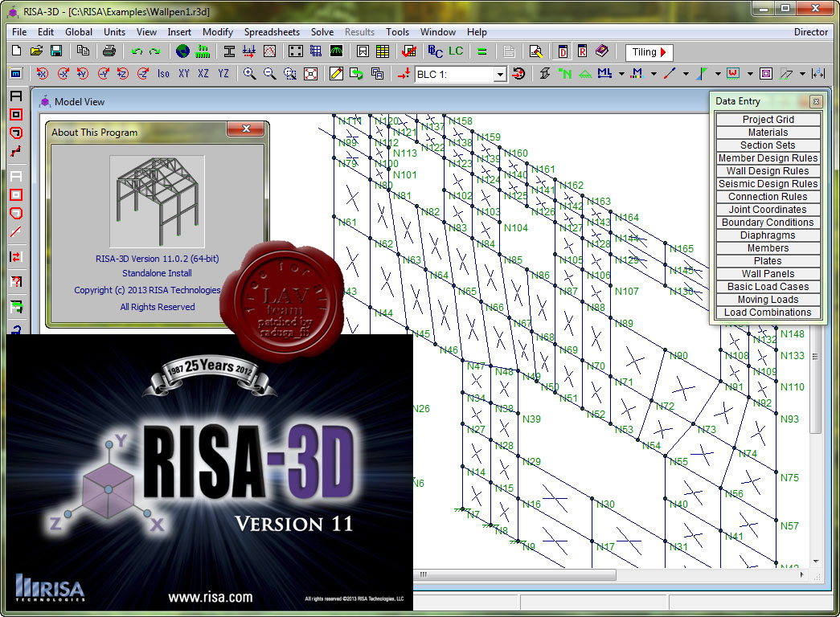
Task: Toggle the Data Entry toolbar D icon
Action: [x=563, y=51]
